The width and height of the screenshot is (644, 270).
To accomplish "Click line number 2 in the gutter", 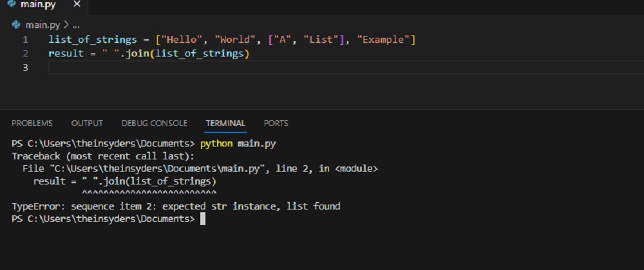I will 26,53.
